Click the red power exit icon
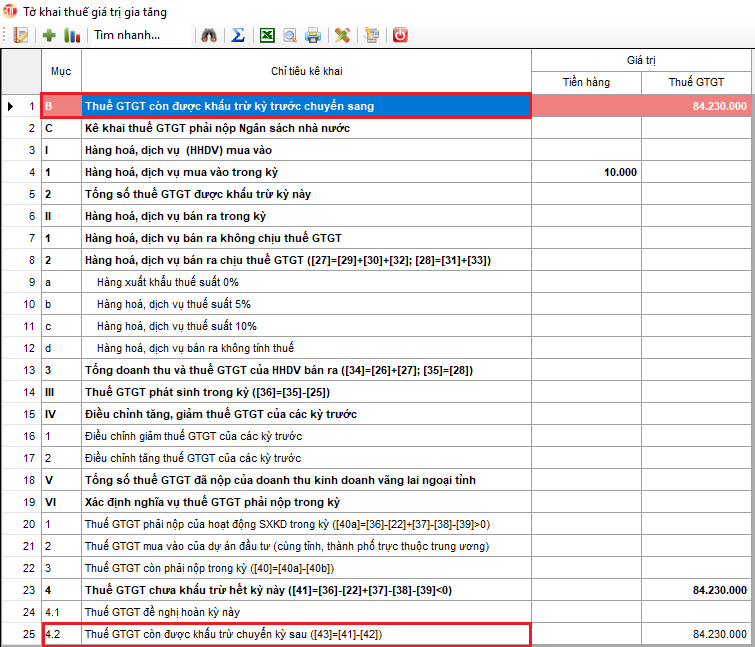The image size is (755, 647). [x=401, y=35]
